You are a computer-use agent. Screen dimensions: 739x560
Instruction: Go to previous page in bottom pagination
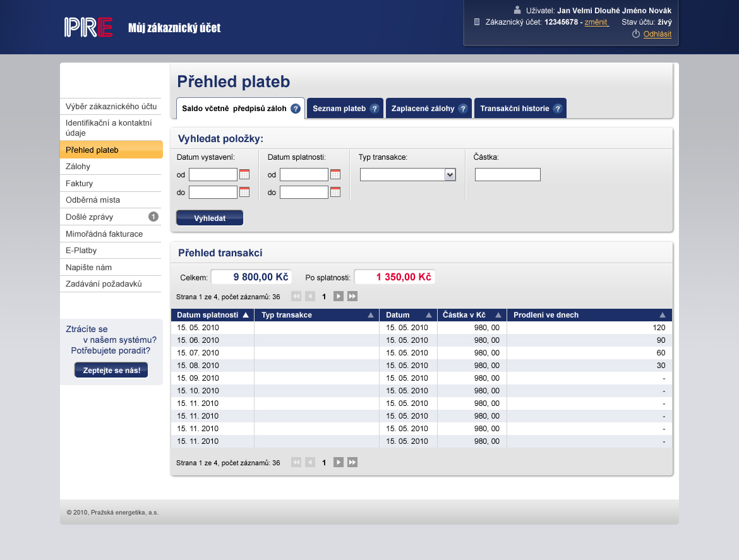[310, 463]
